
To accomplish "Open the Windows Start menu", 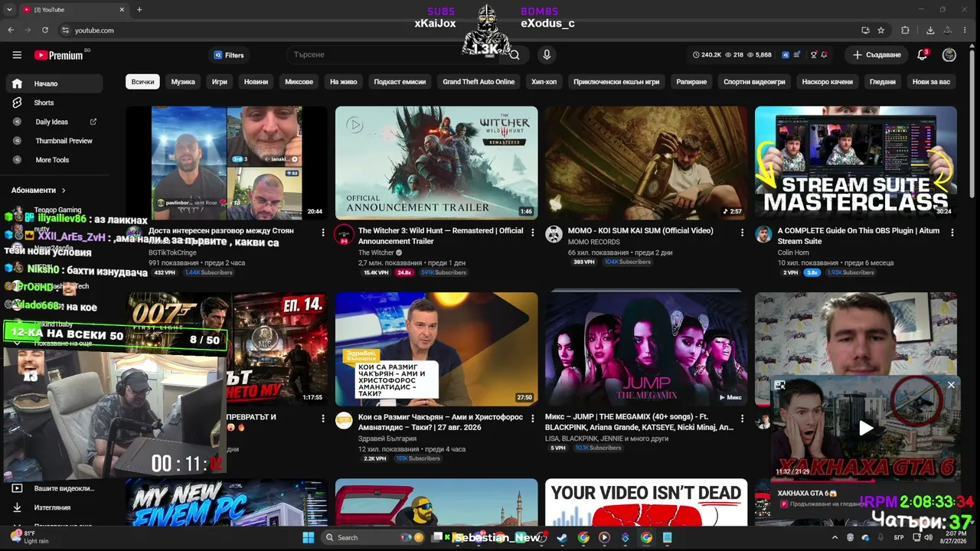I will (308, 537).
